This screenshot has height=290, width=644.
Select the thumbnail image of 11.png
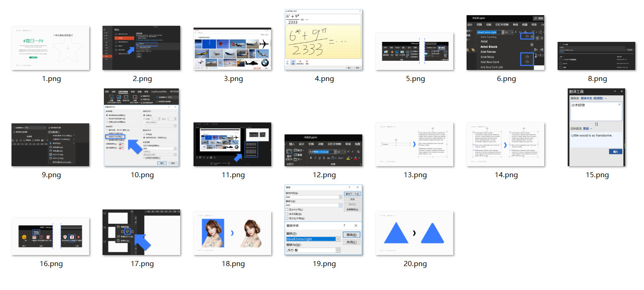point(233,145)
